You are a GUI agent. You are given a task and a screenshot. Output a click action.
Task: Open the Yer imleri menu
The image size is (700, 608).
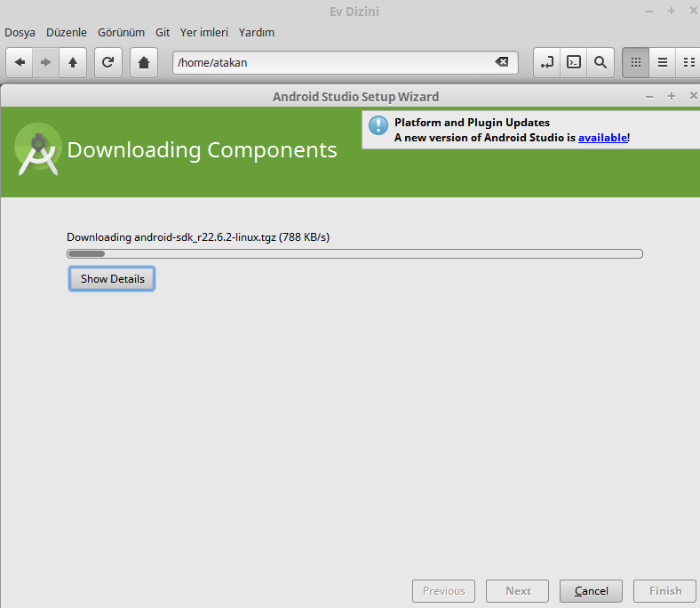pos(204,33)
